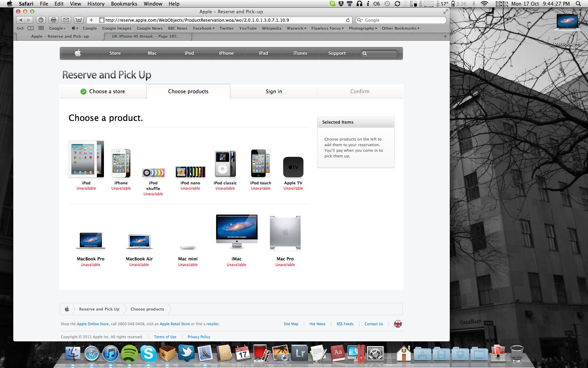Image resolution: width=588 pixels, height=368 pixels.
Task: Click the Safari forward arrow button
Action: (29, 20)
